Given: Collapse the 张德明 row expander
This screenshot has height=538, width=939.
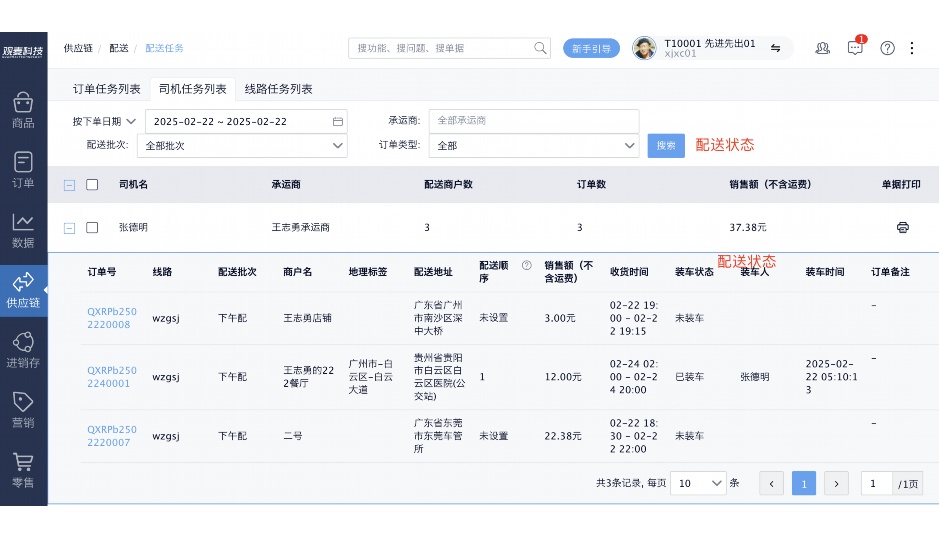Looking at the screenshot, I should pyautogui.click(x=69, y=228).
